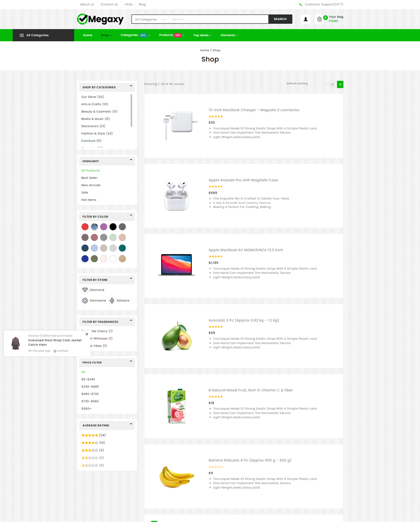Choose the Solitaire stone filter icon

pos(112,301)
